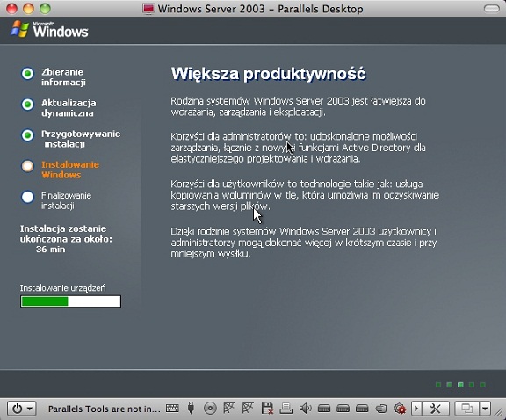Select the Finalizowanie instalacji step indicator

click(28, 197)
